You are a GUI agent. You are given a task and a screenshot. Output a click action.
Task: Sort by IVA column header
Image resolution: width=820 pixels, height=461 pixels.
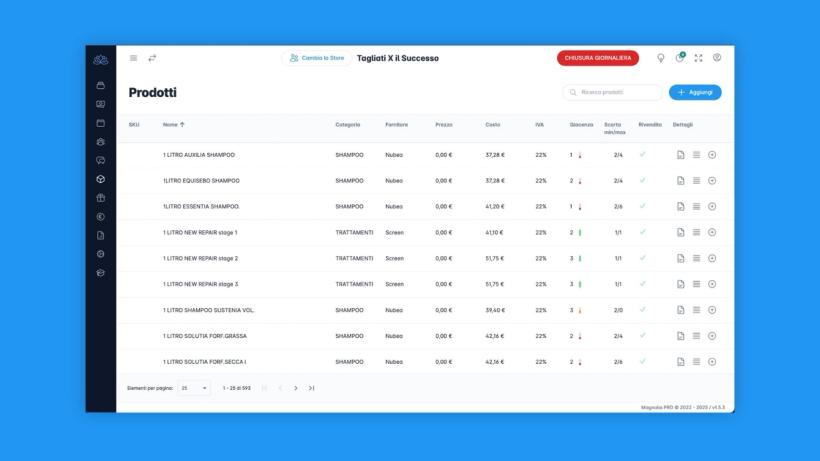[x=540, y=124]
